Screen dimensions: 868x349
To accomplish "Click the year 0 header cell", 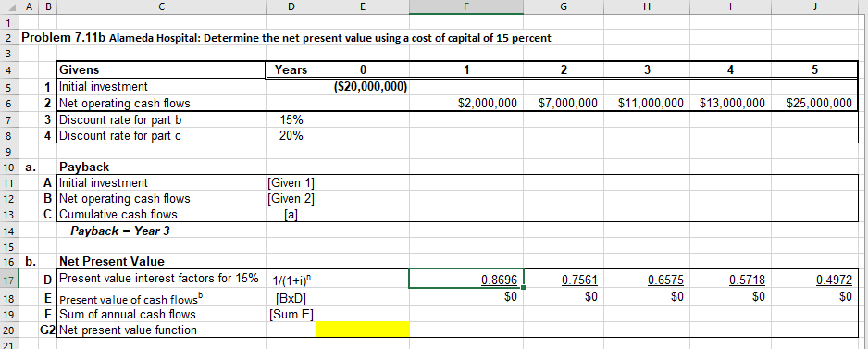I will (x=362, y=69).
